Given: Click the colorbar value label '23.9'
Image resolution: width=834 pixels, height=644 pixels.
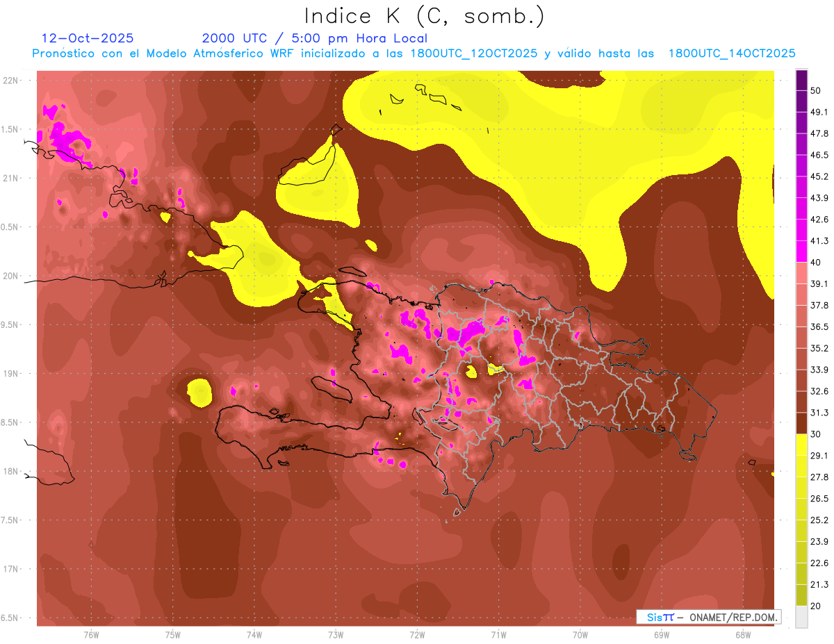Looking at the screenshot, I should (819, 541).
